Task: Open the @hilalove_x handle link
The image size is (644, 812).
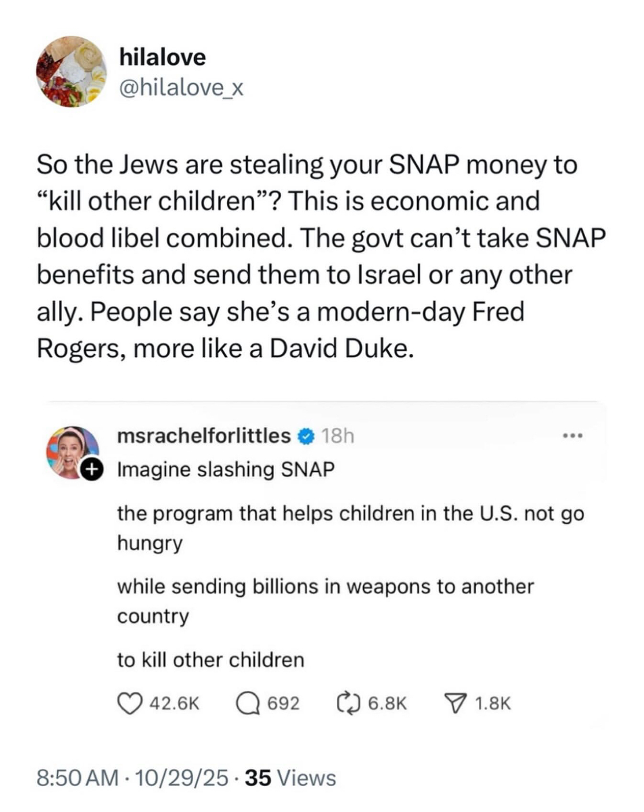Action: coord(182,87)
